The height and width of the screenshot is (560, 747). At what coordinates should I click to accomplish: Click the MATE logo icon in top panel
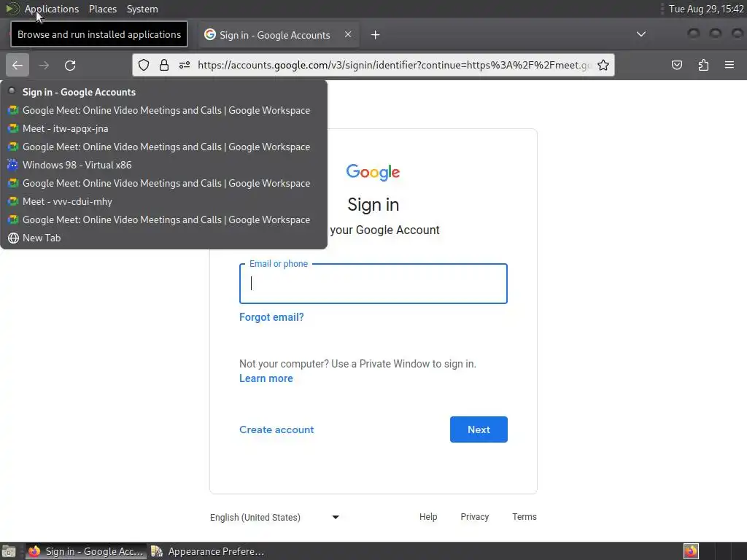pyautogui.click(x=12, y=9)
